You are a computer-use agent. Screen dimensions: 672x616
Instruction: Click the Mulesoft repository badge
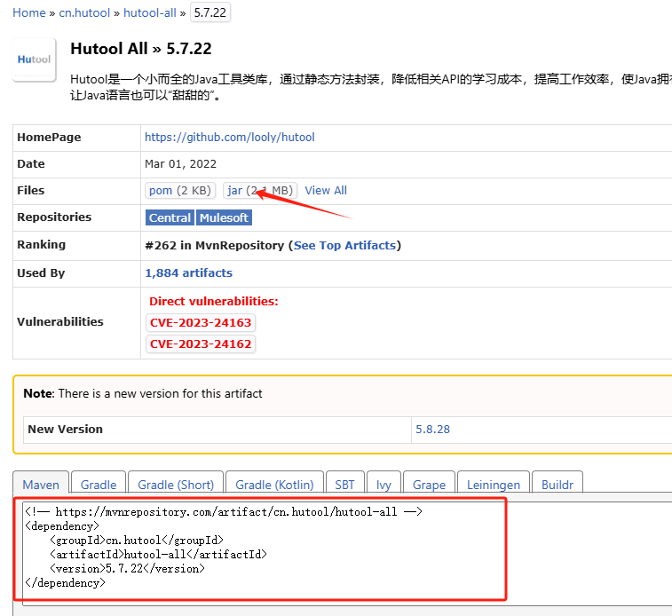224,217
